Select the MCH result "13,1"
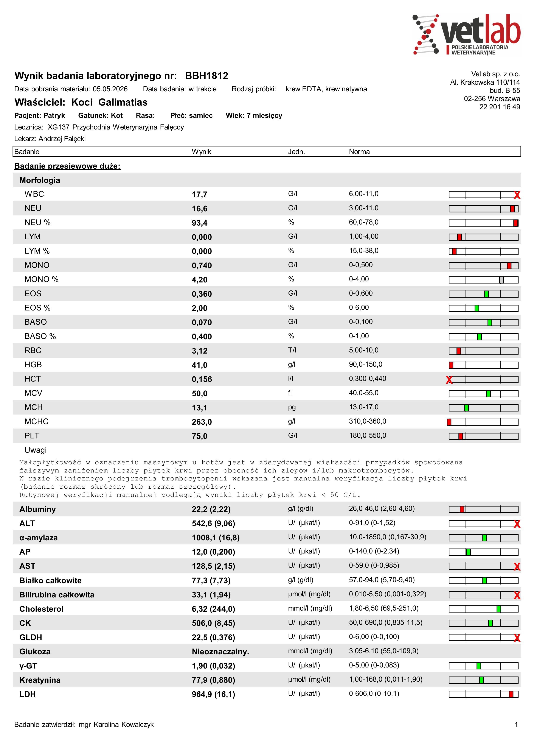Image resolution: width=534 pixels, height=756 pixels. [x=200, y=408]
